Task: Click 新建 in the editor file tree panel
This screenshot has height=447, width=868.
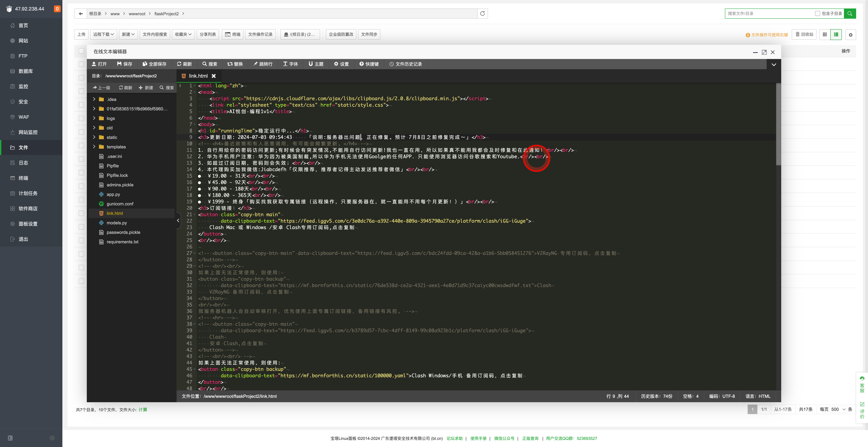Action: pos(146,88)
